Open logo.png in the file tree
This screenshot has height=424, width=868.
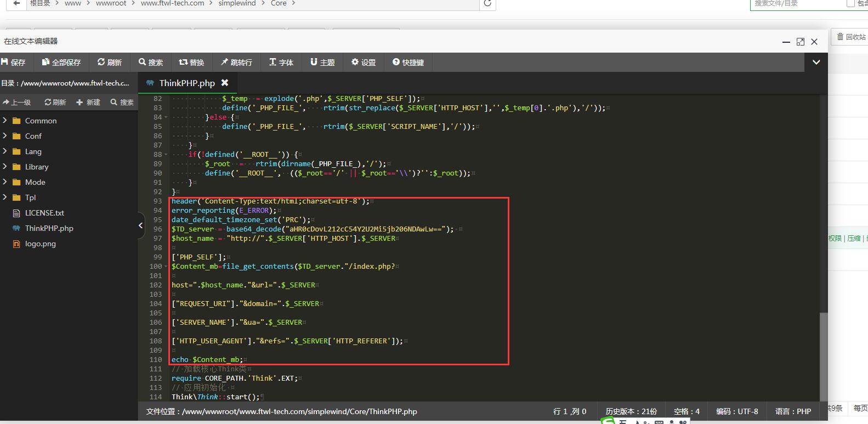tap(40, 244)
